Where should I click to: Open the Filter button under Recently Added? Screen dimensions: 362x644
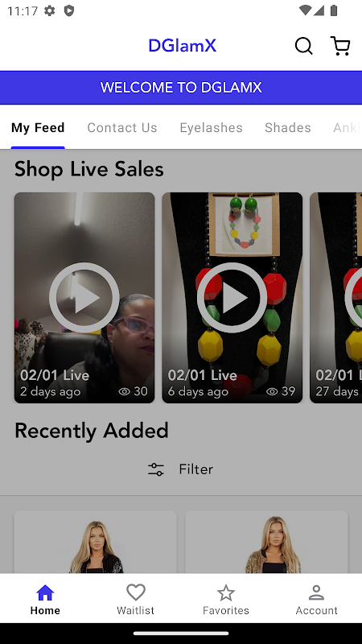(180, 469)
